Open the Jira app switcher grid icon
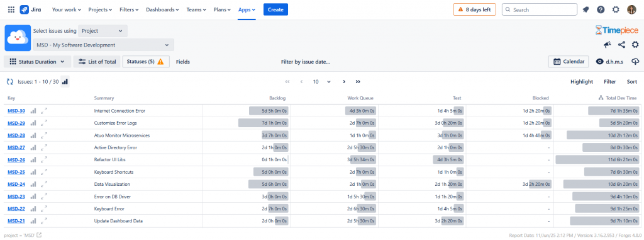The image size is (644, 240). pyautogui.click(x=11, y=9)
